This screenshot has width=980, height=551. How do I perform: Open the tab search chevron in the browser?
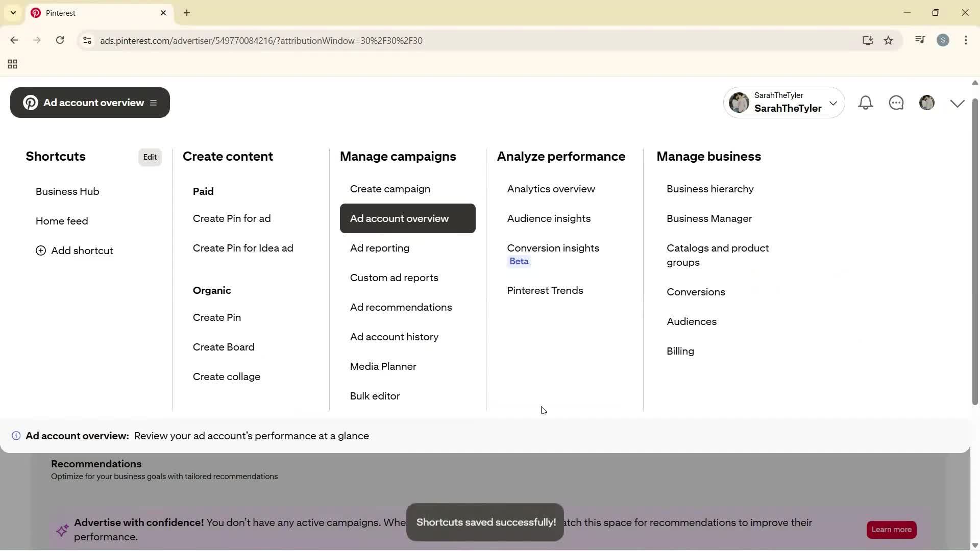[13, 13]
